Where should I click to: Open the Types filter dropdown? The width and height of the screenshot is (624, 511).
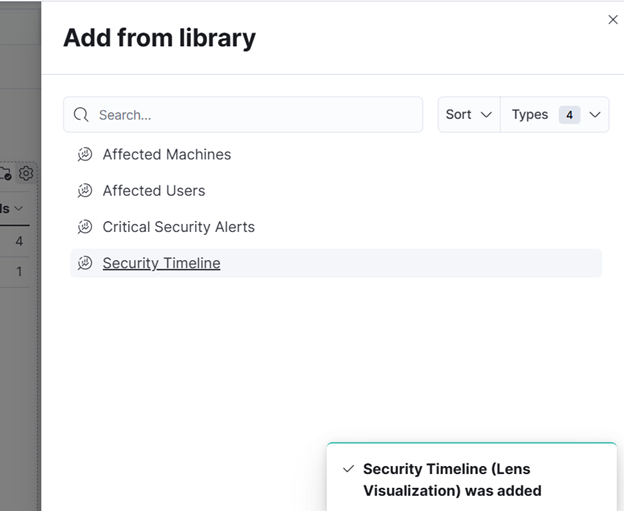555,115
